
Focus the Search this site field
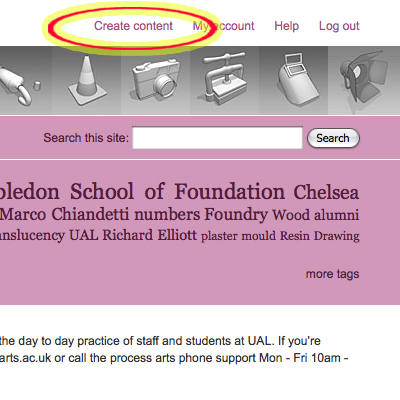[x=217, y=138]
